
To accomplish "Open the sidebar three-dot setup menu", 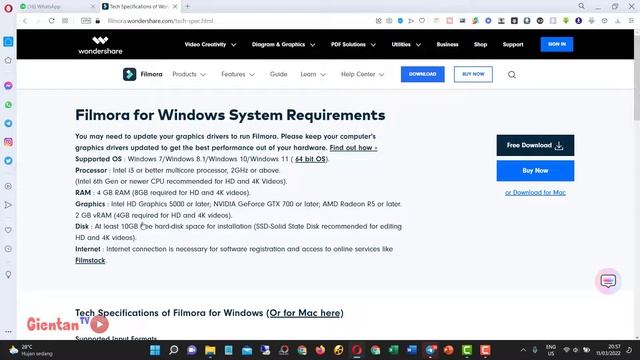I will [x=8, y=332].
